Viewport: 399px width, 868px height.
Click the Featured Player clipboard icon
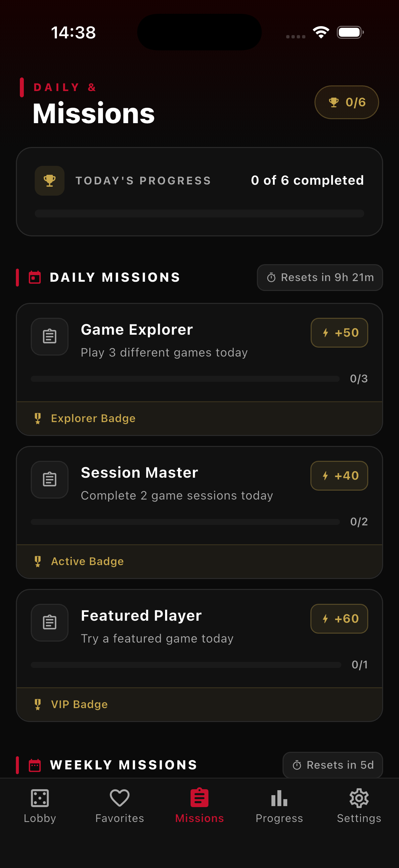pyautogui.click(x=50, y=622)
